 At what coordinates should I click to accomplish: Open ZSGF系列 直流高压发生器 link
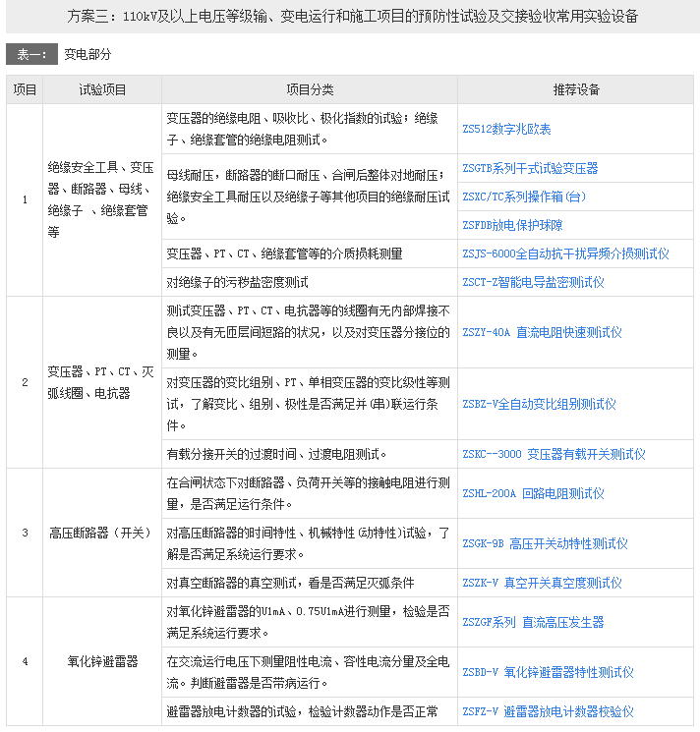[533, 622]
